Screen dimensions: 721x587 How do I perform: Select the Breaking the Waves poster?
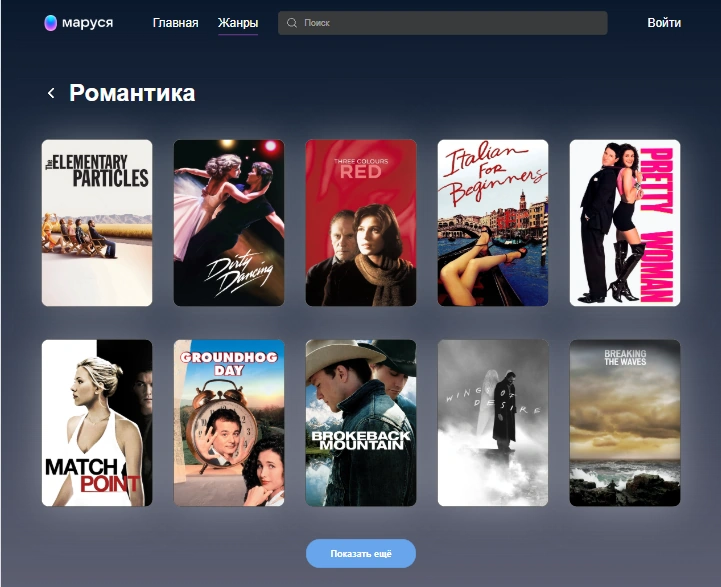click(x=625, y=423)
